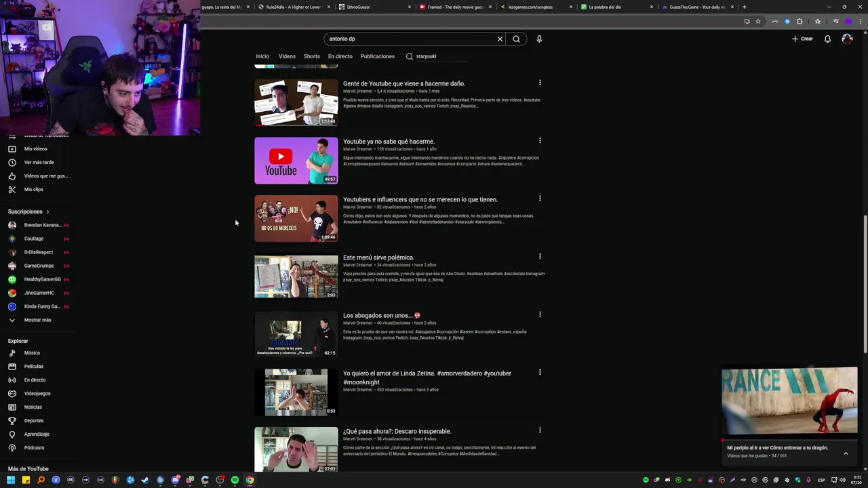Click the Crear button
This screenshot has width=868, height=488.
802,39
